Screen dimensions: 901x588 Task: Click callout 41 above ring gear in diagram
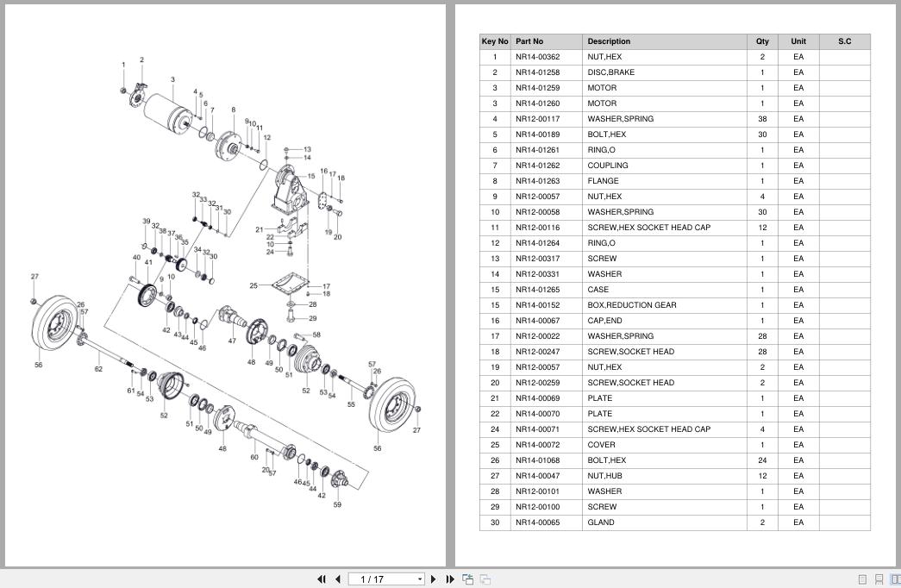click(x=148, y=263)
